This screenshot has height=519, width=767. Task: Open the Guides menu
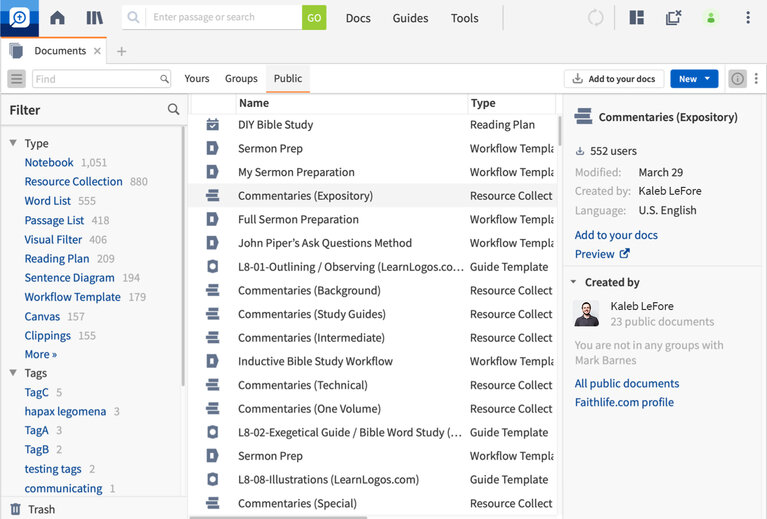[x=410, y=18]
